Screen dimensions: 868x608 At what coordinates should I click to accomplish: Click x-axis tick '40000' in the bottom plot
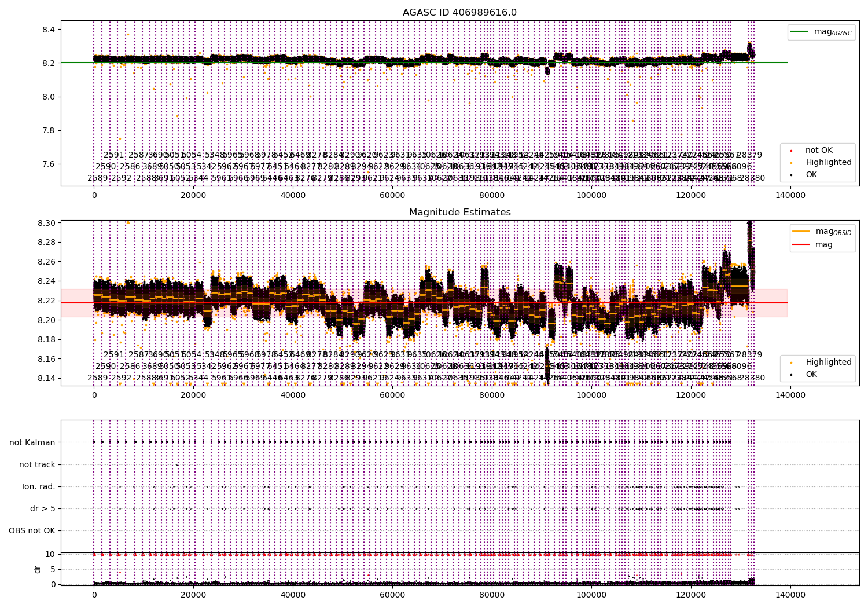click(x=293, y=594)
